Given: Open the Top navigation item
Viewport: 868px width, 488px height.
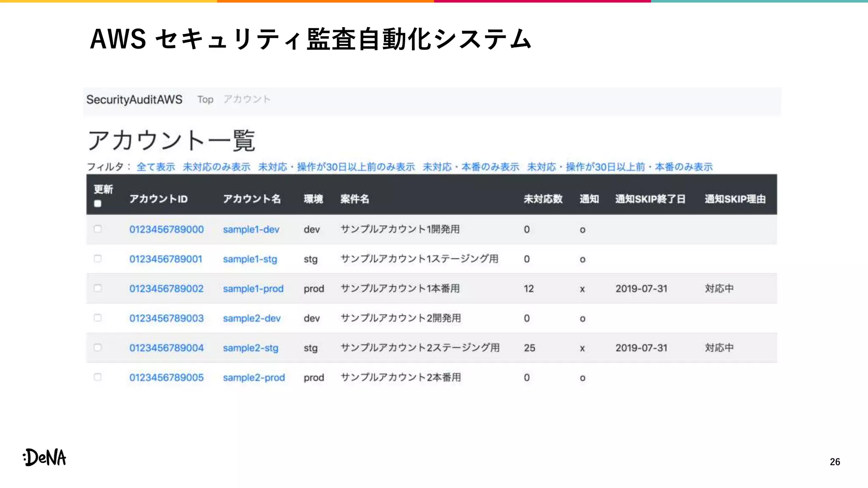Looking at the screenshot, I should pos(205,100).
